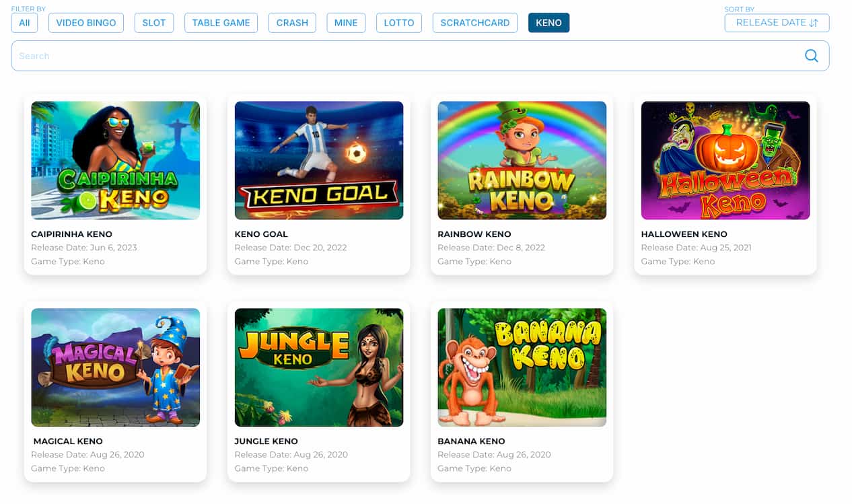Filter by Scratchcard

click(x=475, y=23)
